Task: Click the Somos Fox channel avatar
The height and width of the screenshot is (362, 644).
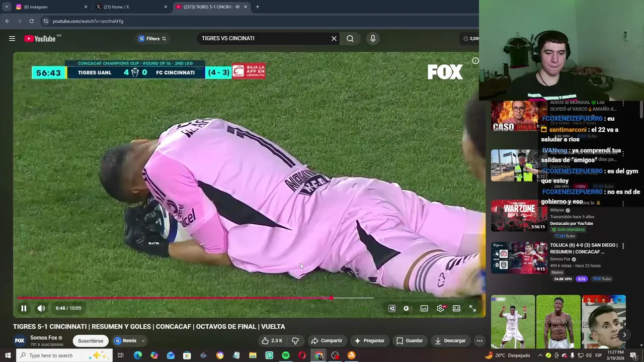Action: pyautogui.click(x=20, y=340)
